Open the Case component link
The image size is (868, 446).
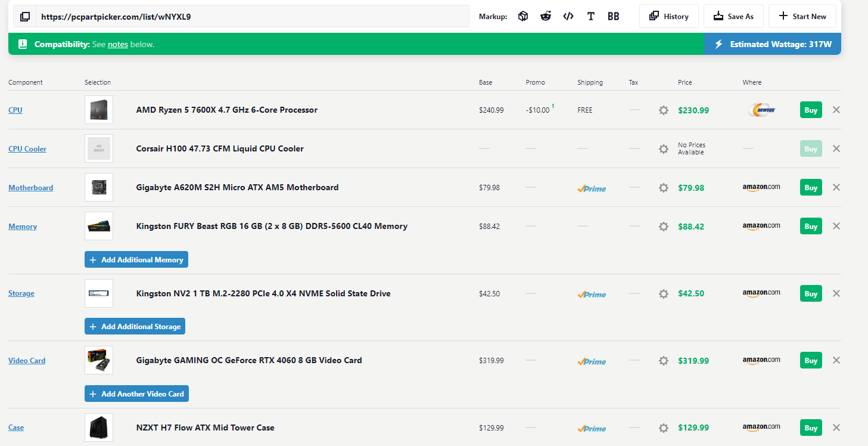click(16, 428)
